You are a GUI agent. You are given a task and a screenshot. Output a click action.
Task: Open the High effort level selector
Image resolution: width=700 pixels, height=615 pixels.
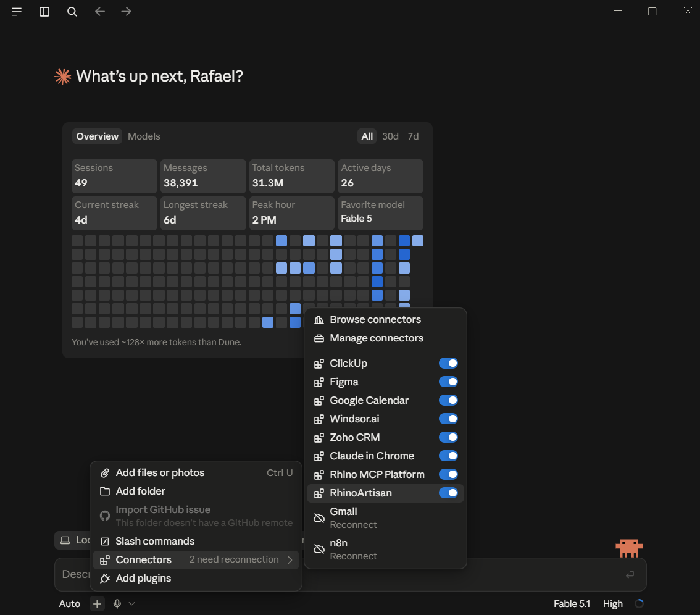tap(612, 604)
